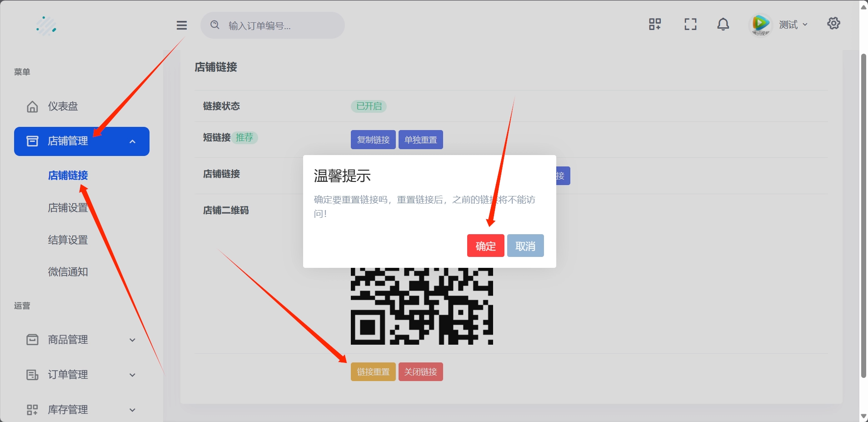
Task: Click the product management box icon
Action: coord(32,340)
